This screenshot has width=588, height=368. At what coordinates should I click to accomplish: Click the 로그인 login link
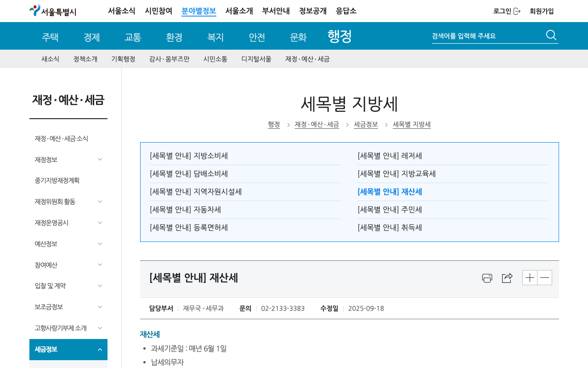coord(507,11)
